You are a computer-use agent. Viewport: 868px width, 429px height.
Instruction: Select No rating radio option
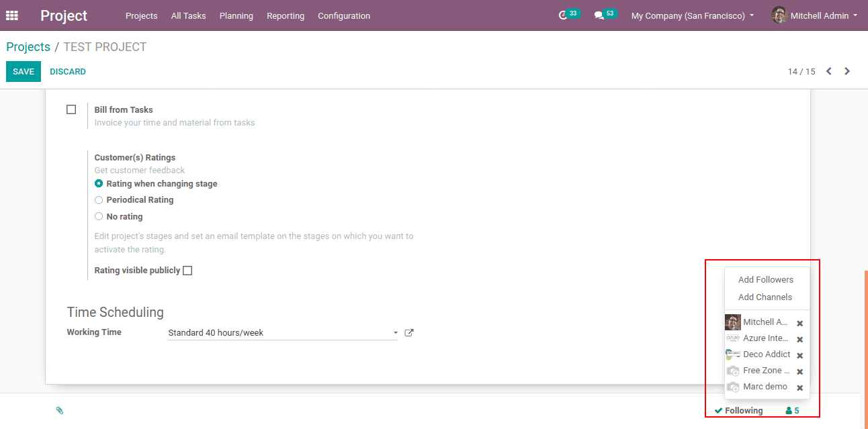click(99, 216)
